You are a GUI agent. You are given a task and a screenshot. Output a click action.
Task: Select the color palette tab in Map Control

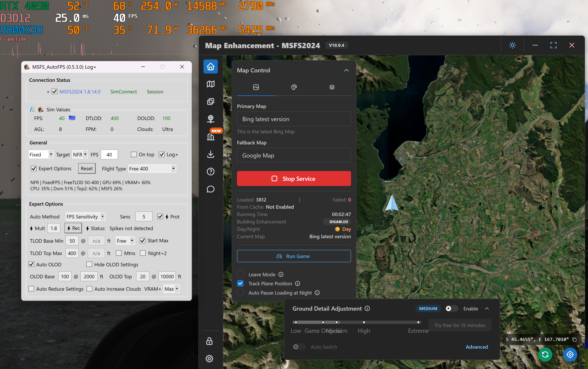click(x=294, y=87)
